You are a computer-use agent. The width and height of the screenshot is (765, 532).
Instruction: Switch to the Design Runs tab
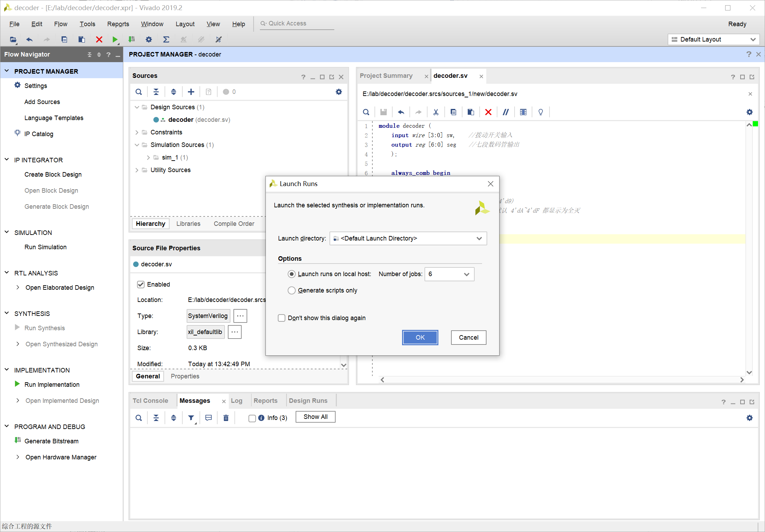(x=308, y=401)
